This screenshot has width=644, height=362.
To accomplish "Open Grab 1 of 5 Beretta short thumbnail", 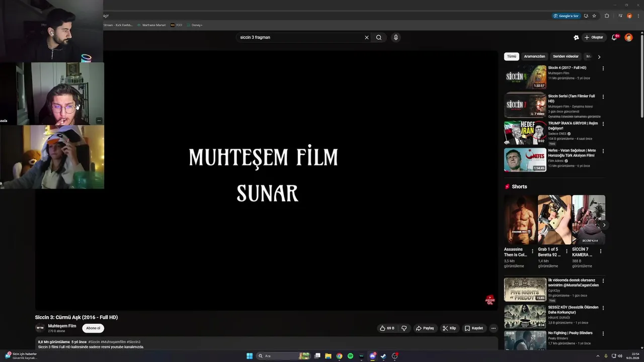I will coord(554,220).
